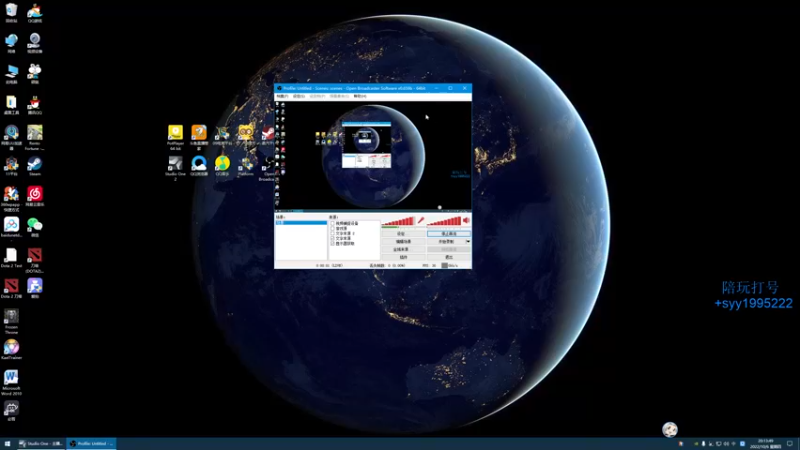Open the 网络 Network desktop icon
The width and height of the screenshot is (800, 450).
pos(11,44)
